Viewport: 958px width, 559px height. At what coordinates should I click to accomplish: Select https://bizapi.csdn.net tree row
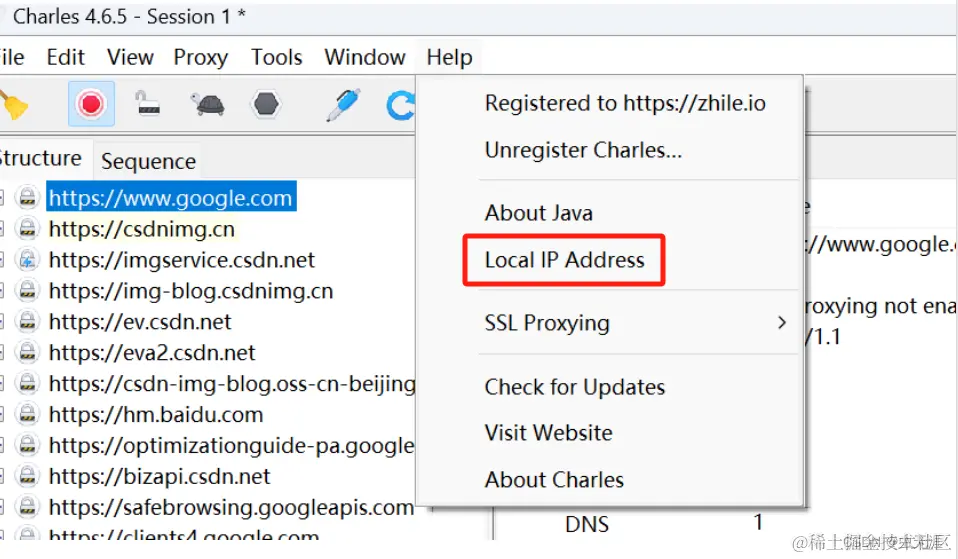click(x=159, y=477)
